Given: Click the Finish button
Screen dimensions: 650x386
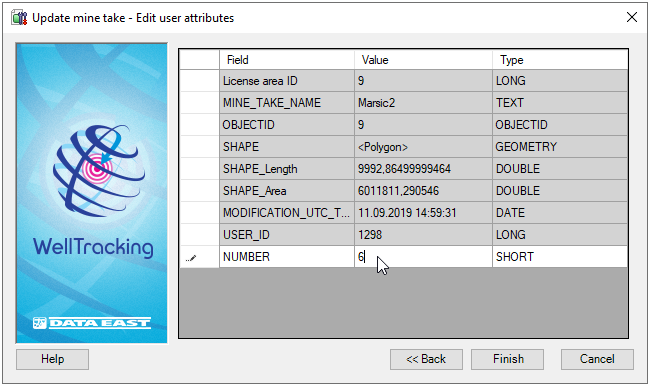Looking at the screenshot, I should pos(507,359).
